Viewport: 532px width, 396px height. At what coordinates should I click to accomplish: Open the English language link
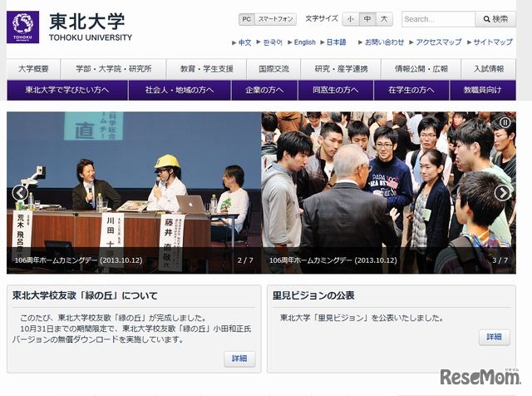[x=305, y=42]
